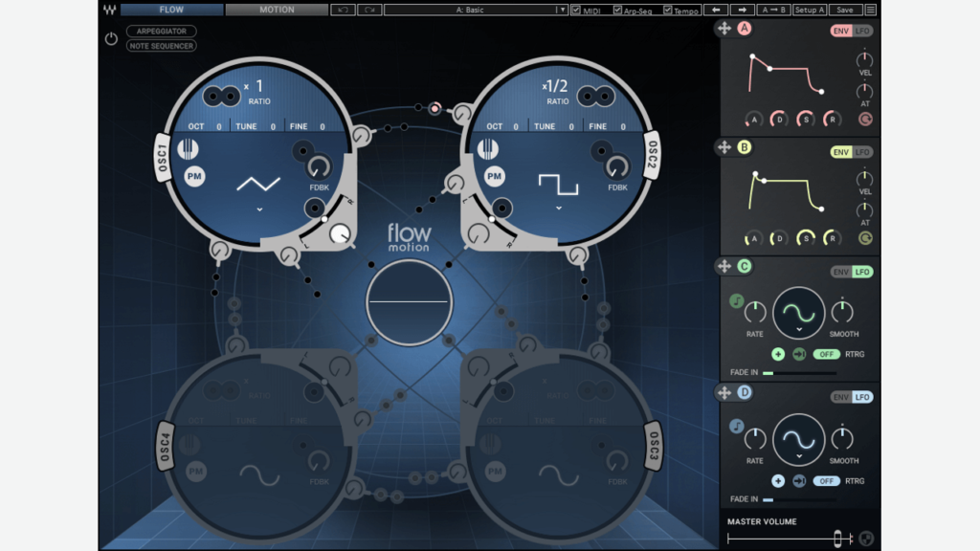Image resolution: width=980 pixels, height=551 pixels.
Task: Click the A→B copy button
Action: click(x=773, y=10)
